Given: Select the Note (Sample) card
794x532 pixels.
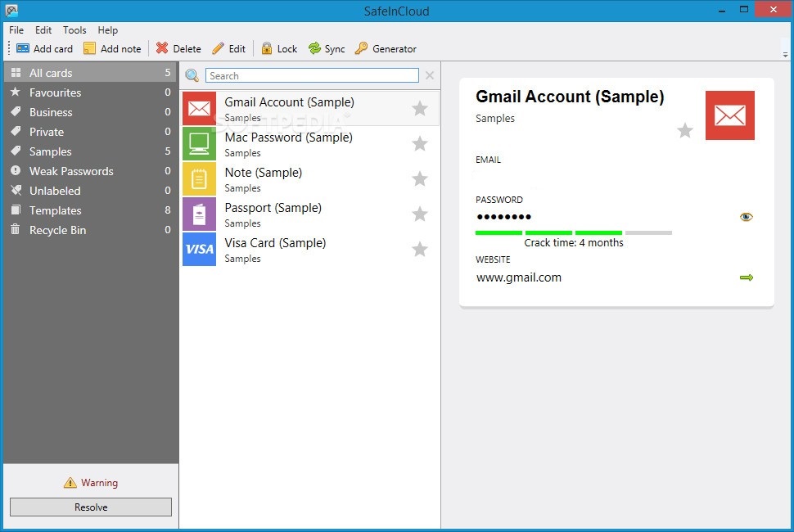Looking at the screenshot, I should pyautogui.click(x=310, y=178).
